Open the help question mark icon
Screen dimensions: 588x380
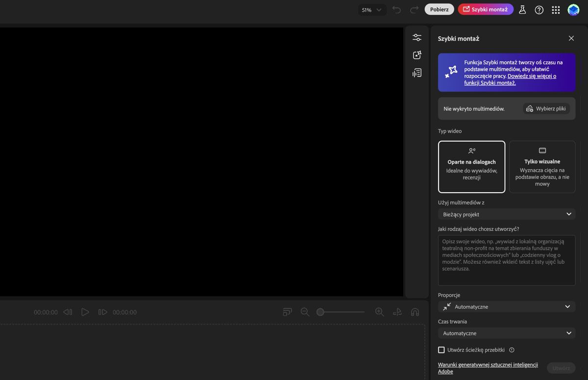coord(539,10)
